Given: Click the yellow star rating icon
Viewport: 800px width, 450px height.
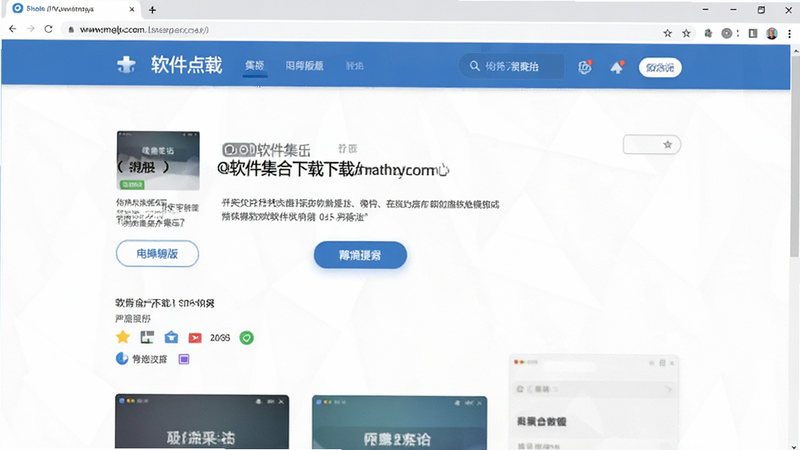Looking at the screenshot, I should (x=123, y=337).
